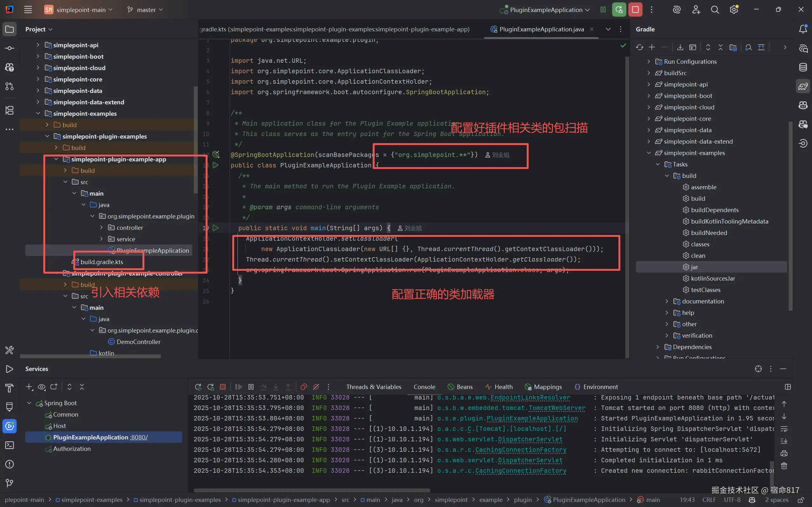Viewport: 812px width, 507px height.
Task: Click the Git tool window icon
Action: pos(10,483)
